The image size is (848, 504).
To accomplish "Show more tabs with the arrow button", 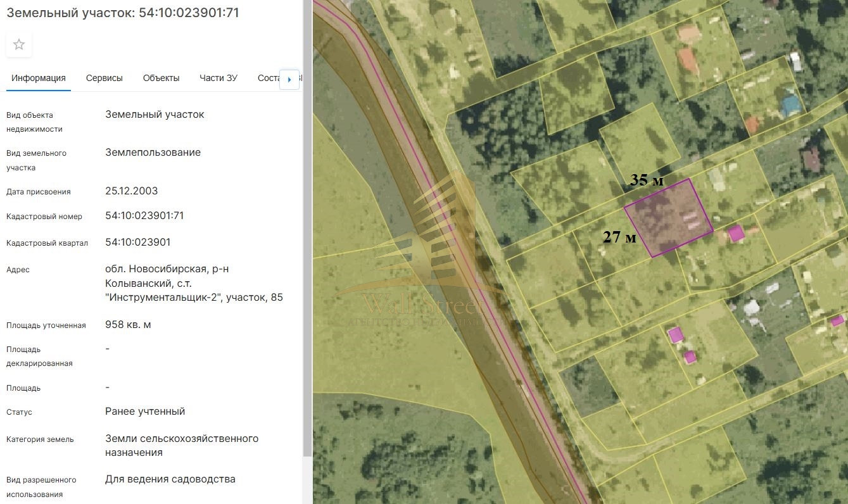I will (289, 79).
